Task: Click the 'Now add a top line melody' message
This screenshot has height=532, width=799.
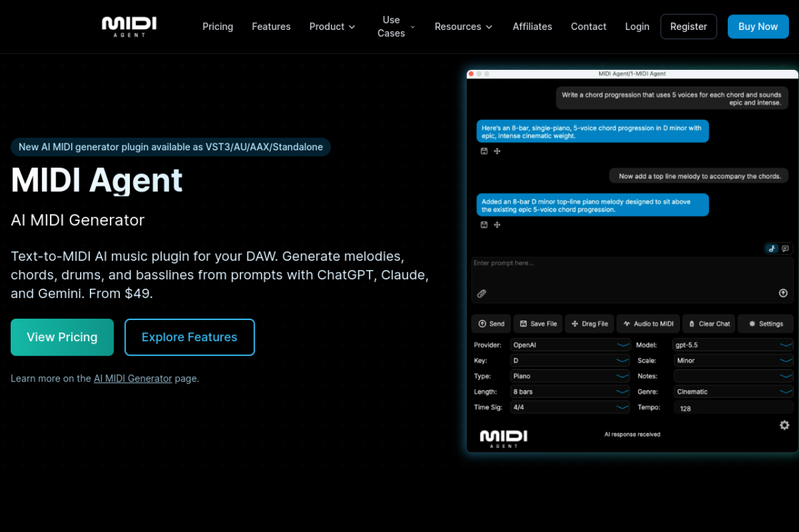Action: 699,176
